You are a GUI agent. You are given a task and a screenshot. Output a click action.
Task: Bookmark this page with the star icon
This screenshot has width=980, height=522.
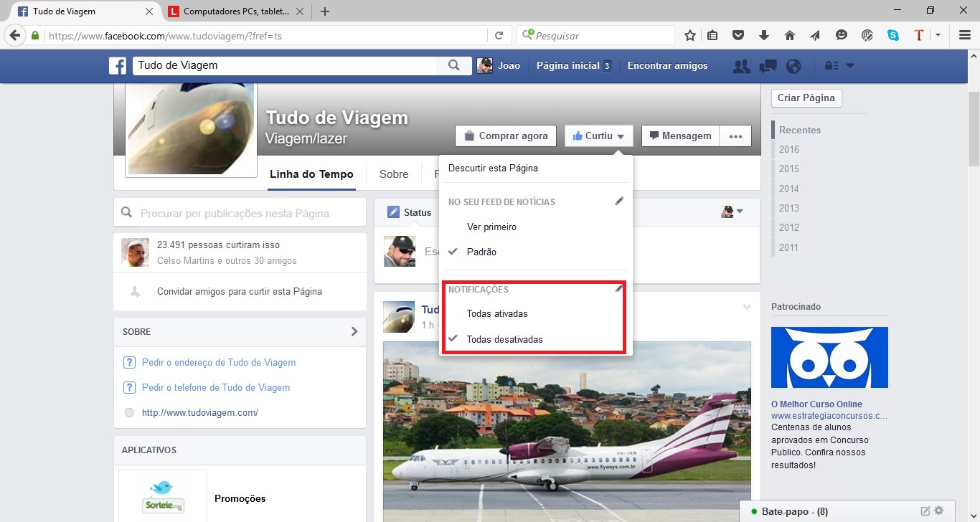[x=690, y=35]
